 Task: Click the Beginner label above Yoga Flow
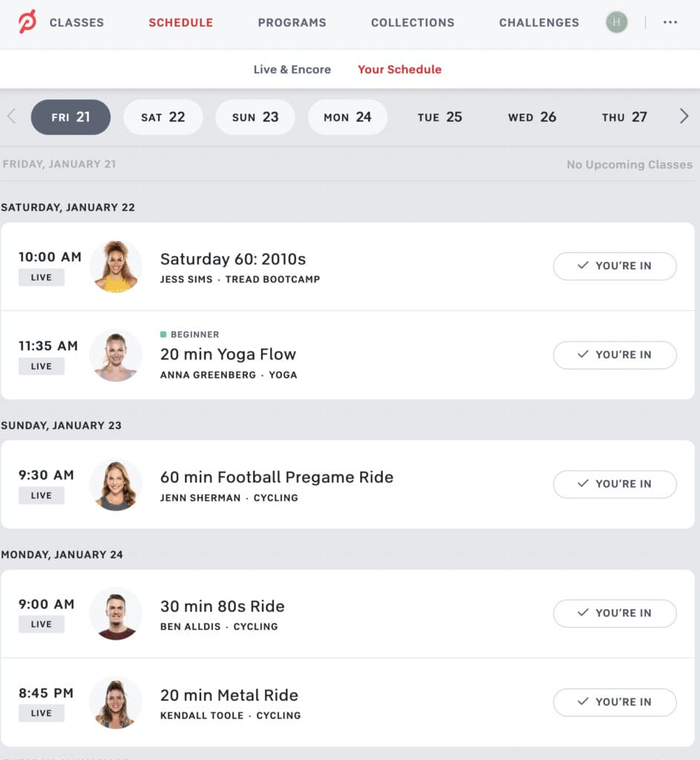coord(189,335)
